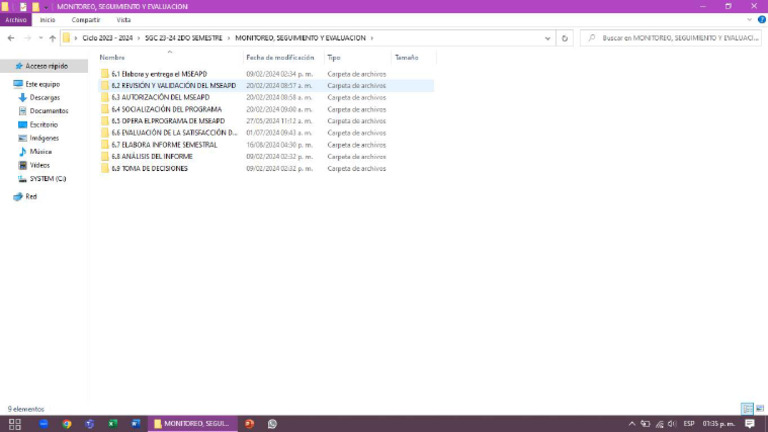The height and width of the screenshot is (432, 768).
Task: Click folder icon of 6.3 AUTORIZACIÓN row
Action: (x=104, y=97)
